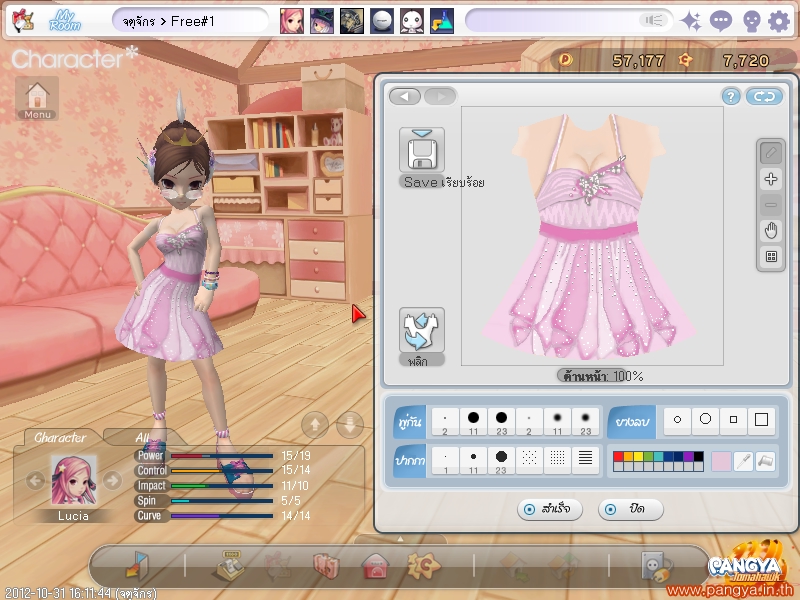The image size is (800, 600).
Task: Select white ghost avatar in top bar
Action: [412, 21]
